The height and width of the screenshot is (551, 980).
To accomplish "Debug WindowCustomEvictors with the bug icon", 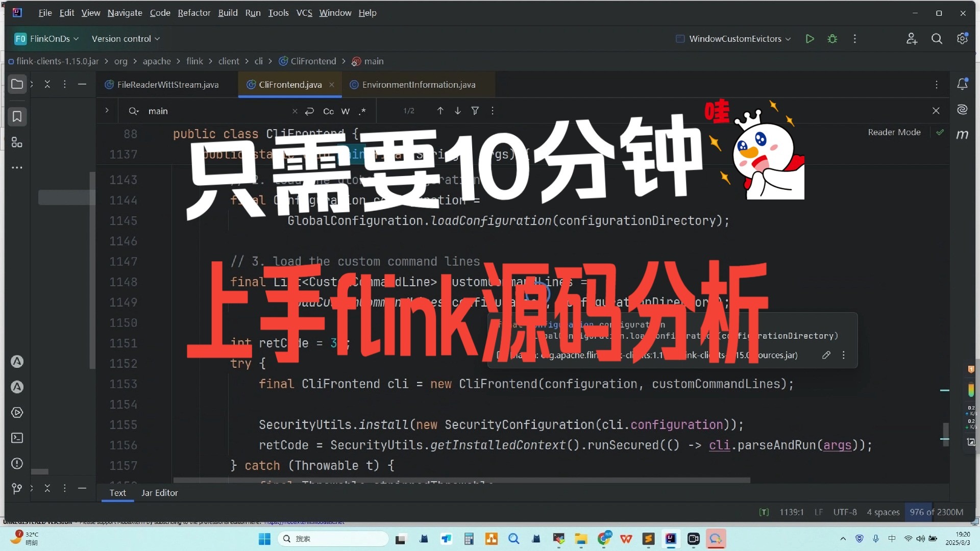I will (832, 39).
